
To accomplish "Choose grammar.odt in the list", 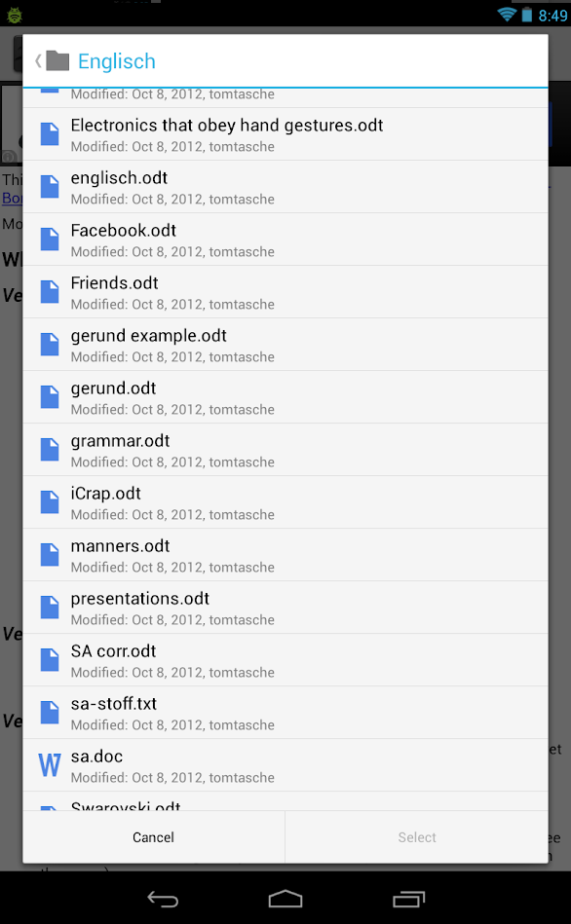I will point(285,450).
